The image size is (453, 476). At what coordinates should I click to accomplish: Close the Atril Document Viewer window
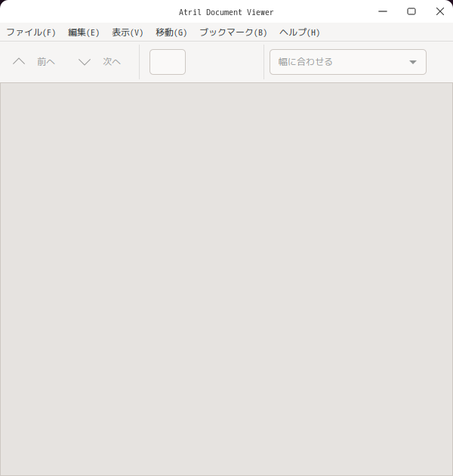440,11
